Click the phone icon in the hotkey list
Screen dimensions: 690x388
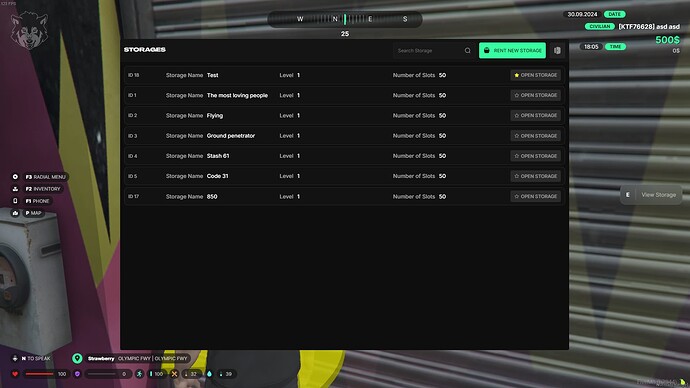15,201
